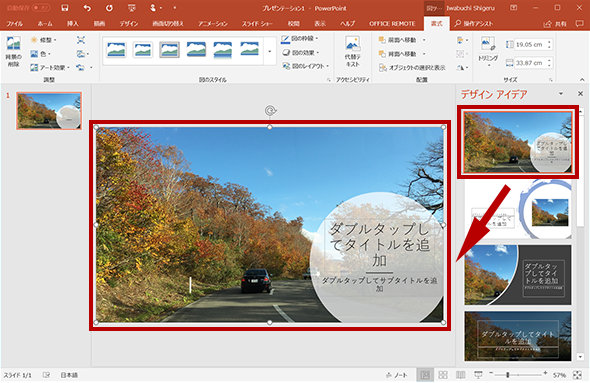This screenshot has height=383, width=590.
Task: Apply the fifth picture style with reflection
Action: click(x=223, y=50)
